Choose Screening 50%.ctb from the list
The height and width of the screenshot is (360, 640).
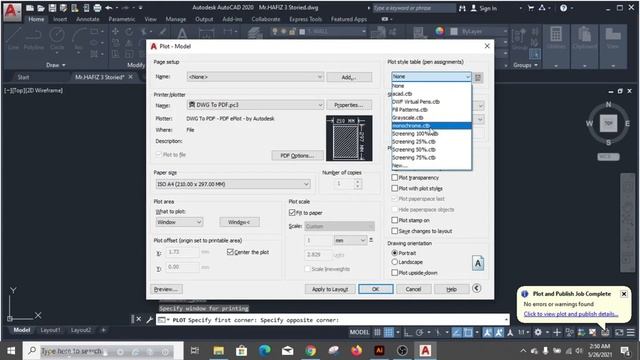(431, 149)
